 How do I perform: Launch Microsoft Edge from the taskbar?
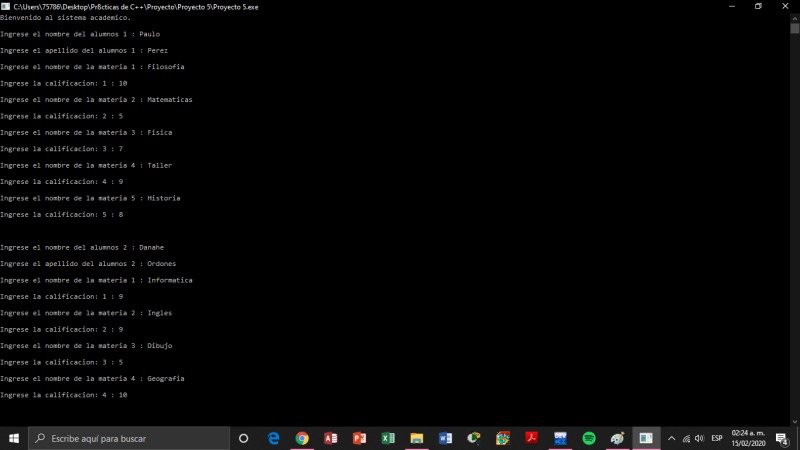pos(273,438)
